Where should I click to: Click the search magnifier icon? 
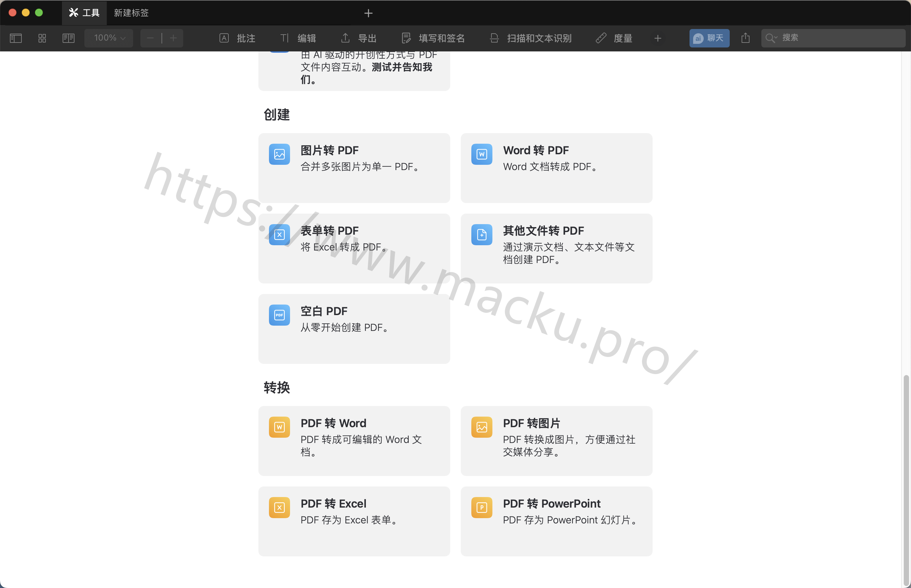(x=771, y=38)
